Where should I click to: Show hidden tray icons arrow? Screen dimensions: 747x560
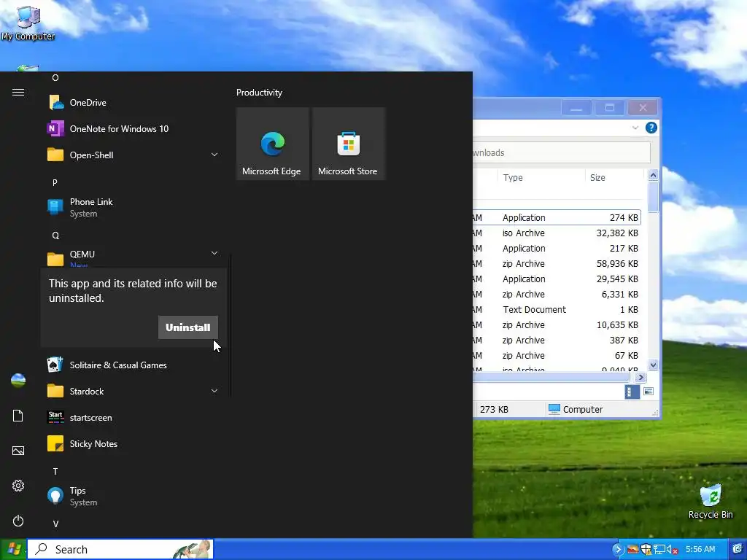[x=618, y=550]
